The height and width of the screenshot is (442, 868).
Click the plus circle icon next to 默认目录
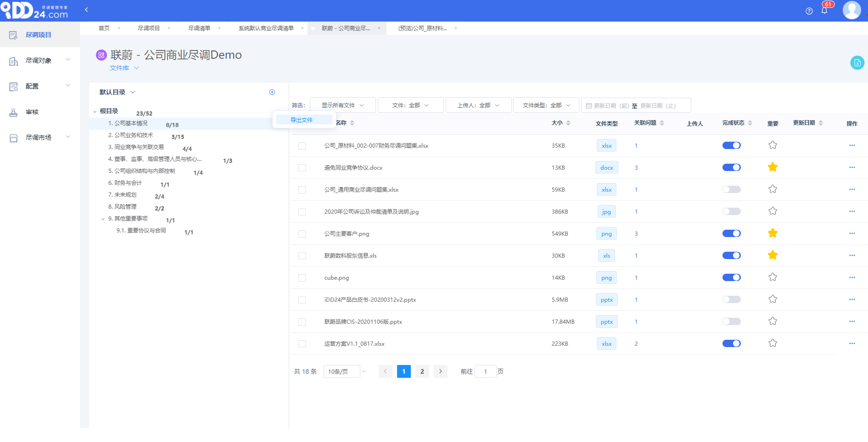[272, 92]
